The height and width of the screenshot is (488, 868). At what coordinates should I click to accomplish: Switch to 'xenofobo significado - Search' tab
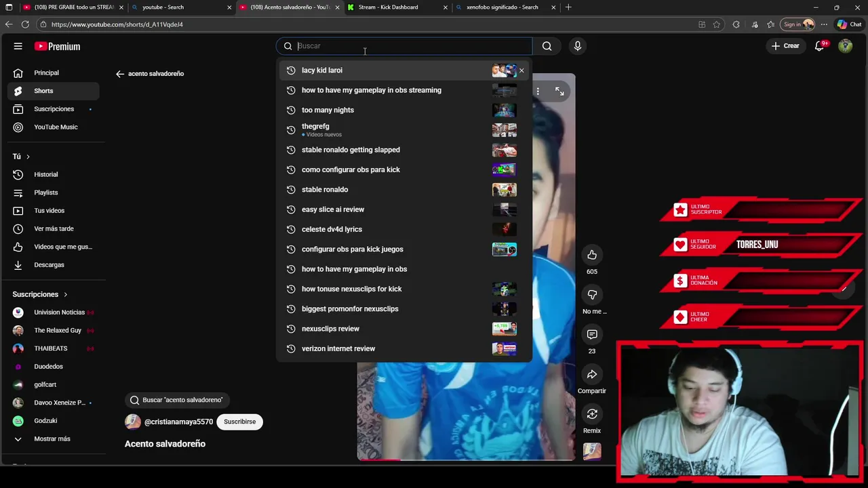coord(505,7)
